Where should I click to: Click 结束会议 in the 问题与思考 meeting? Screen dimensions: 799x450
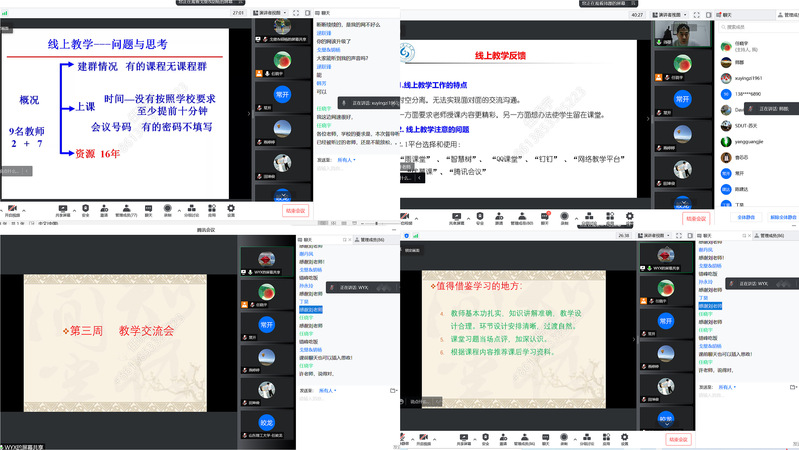[x=297, y=210]
